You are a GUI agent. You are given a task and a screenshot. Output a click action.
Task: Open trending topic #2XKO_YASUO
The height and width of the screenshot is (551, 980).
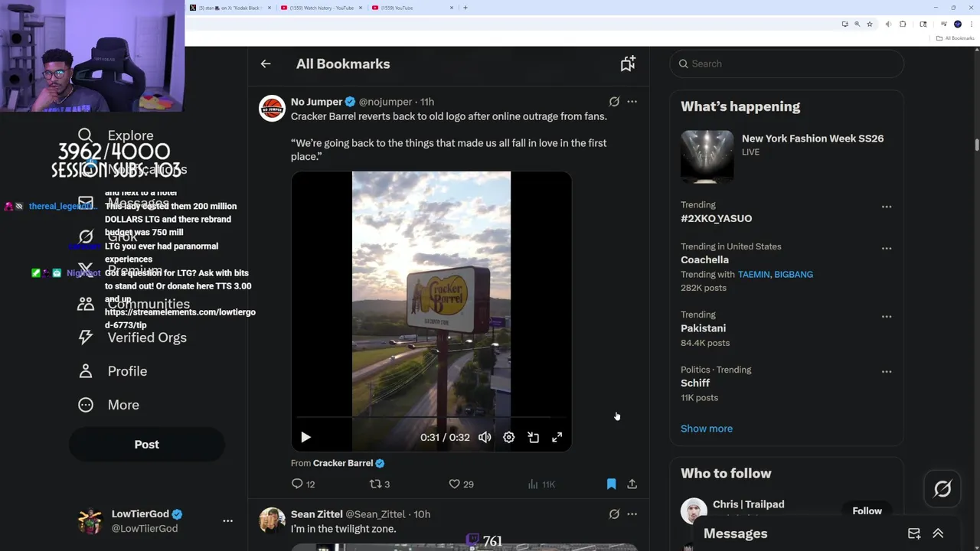pyautogui.click(x=716, y=218)
